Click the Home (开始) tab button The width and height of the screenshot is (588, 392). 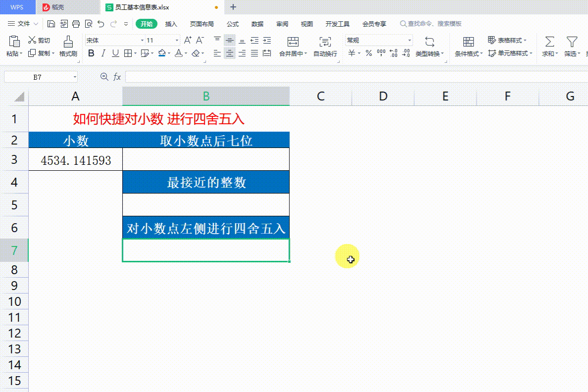146,24
